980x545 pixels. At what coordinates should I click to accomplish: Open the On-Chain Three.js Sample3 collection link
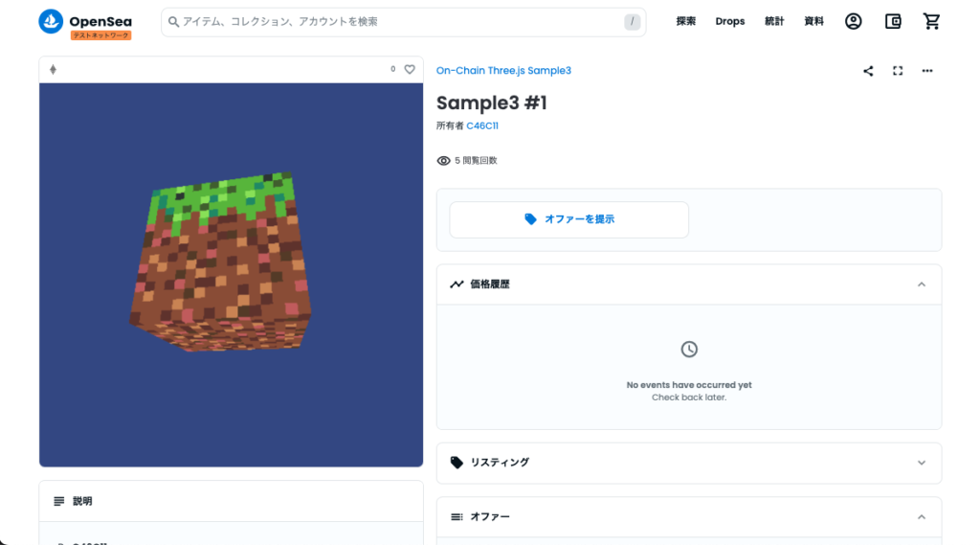tap(503, 71)
